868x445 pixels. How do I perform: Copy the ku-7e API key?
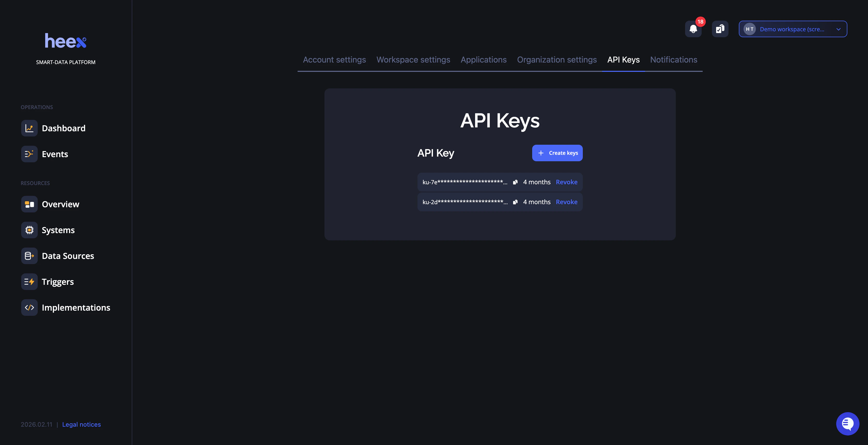(x=515, y=182)
